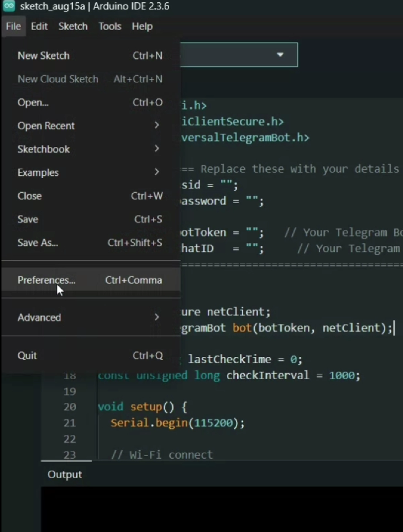Open the Edit menu

click(x=39, y=27)
